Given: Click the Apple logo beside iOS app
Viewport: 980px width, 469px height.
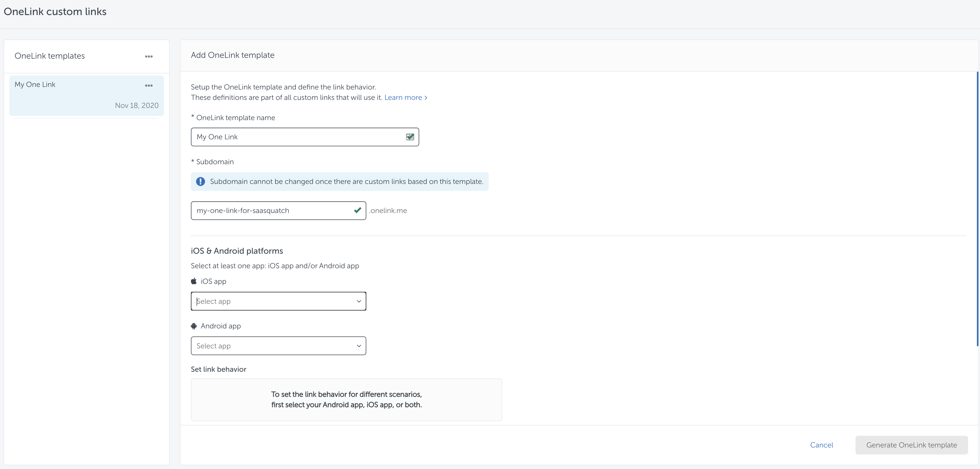Looking at the screenshot, I should coord(194,281).
